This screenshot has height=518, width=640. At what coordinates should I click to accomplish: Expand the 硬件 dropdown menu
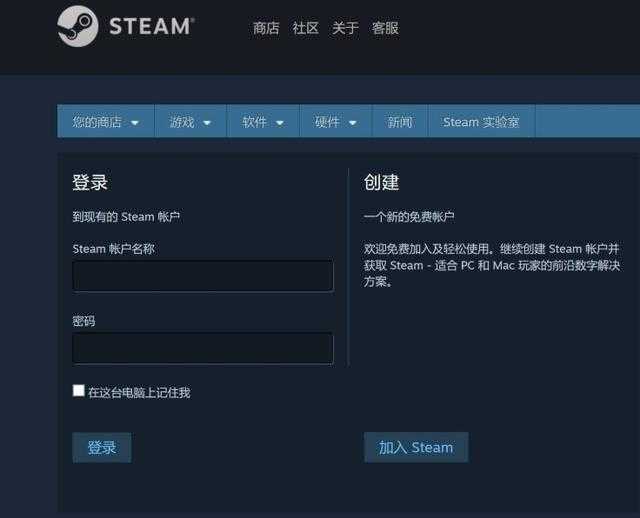tap(336, 122)
